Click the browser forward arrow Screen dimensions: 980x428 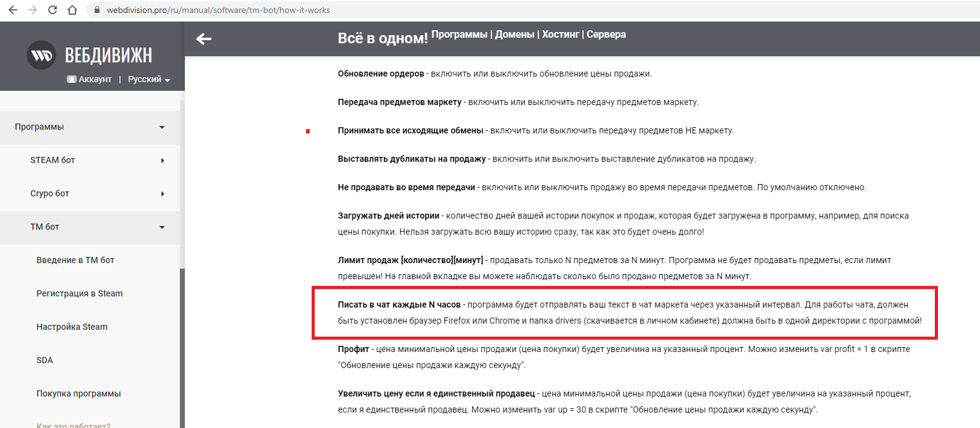(x=33, y=10)
